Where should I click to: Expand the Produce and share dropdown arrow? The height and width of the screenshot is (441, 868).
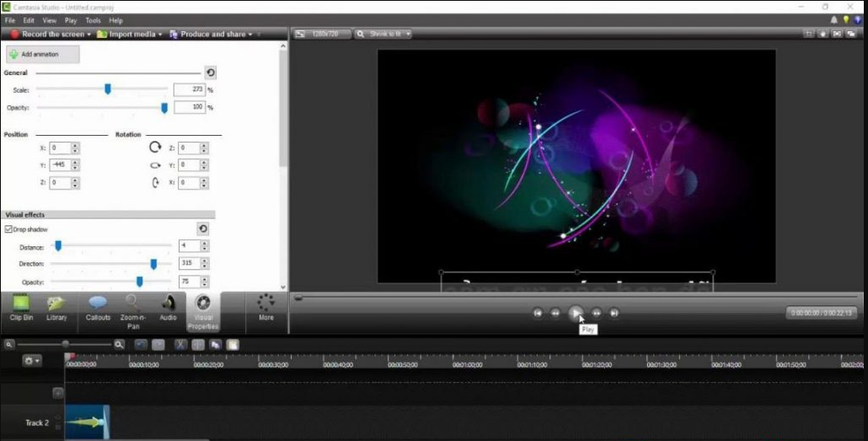[250, 35]
